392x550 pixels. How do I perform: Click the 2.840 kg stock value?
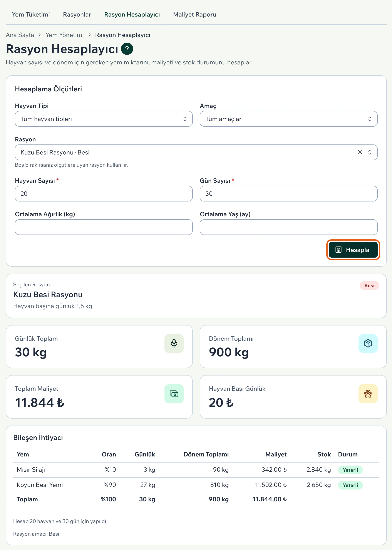click(x=319, y=470)
